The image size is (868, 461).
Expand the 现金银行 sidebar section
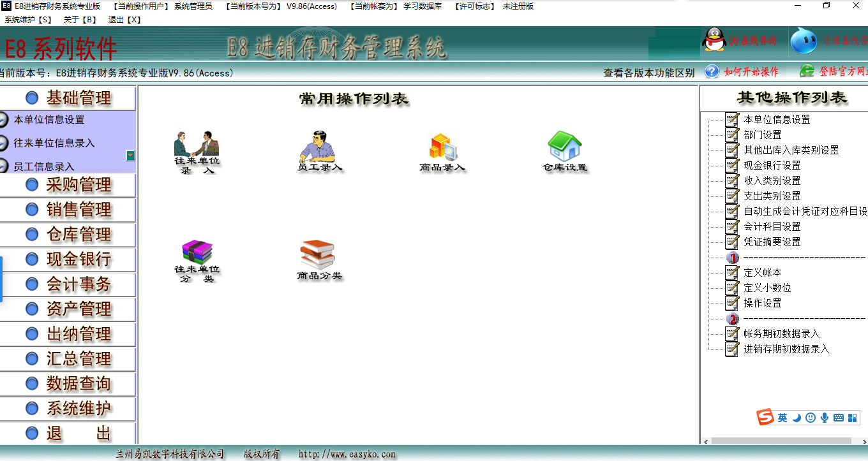pos(68,260)
